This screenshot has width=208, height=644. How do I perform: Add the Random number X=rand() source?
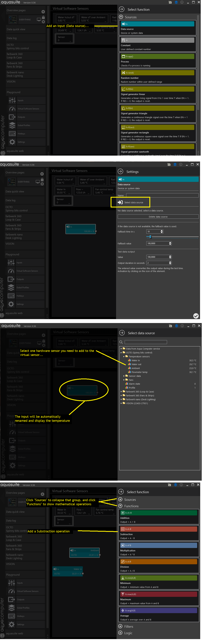click(x=158, y=77)
